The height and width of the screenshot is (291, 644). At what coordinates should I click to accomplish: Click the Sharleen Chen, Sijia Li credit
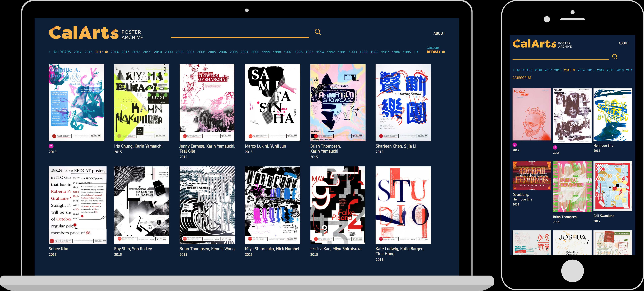pyautogui.click(x=396, y=146)
